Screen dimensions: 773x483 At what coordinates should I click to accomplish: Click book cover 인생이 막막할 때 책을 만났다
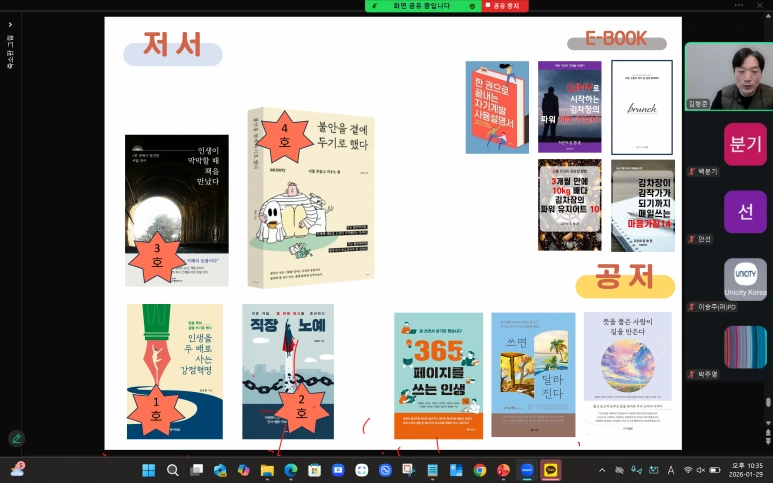176,210
